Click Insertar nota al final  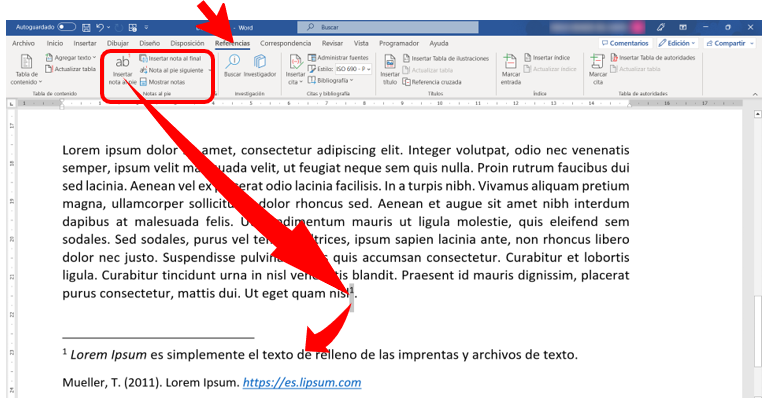point(170,58)
